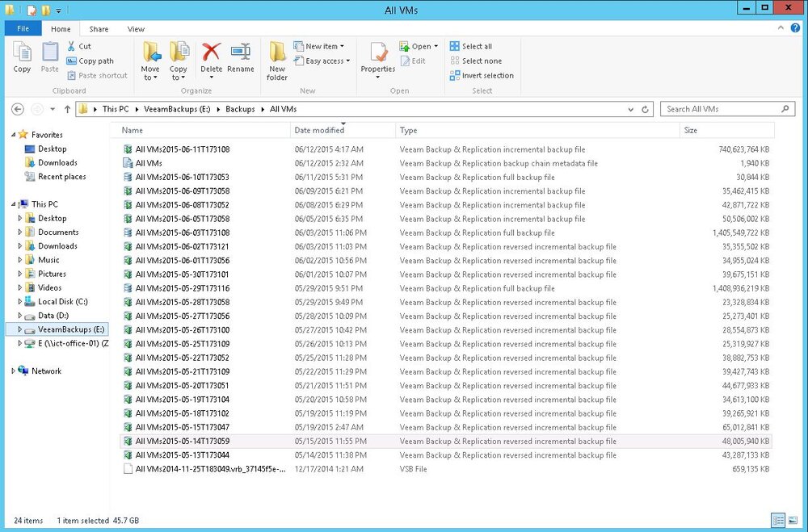Select the Share ribbon tab
The image size is (808, 532).
point(99,29)
